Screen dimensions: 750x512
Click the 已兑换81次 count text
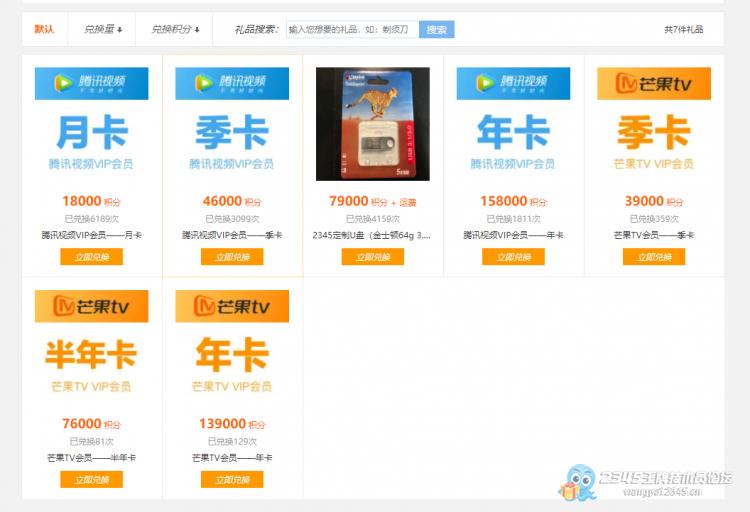(91, 441)
